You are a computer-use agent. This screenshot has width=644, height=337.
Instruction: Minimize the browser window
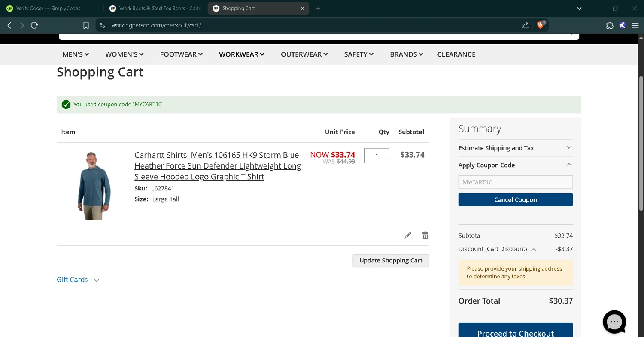(x=596, y=8)
